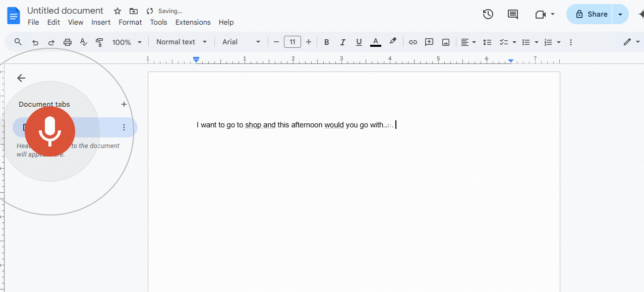Open the Extensions menu

tap(193, 22)
